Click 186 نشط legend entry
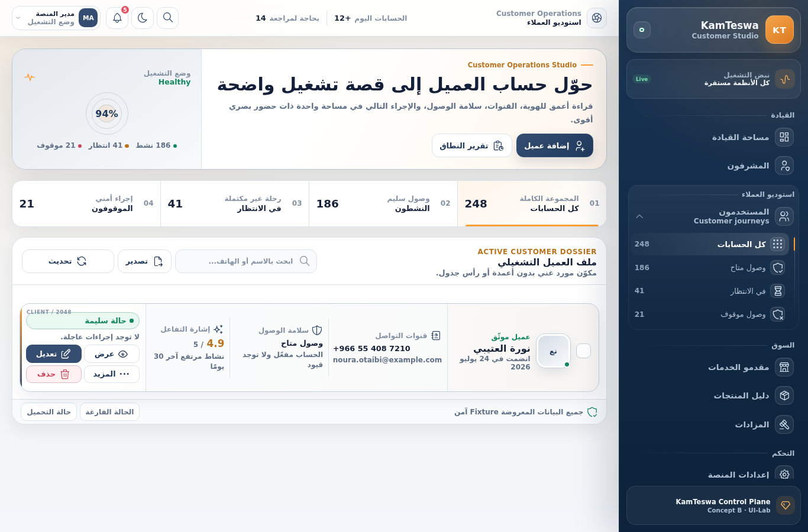The image size is (808, 532). 156,145
